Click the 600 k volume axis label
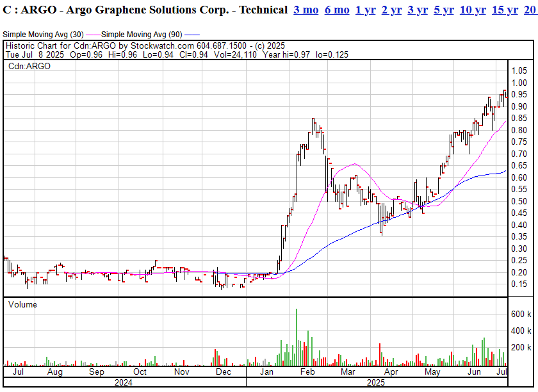 [521, 314]
